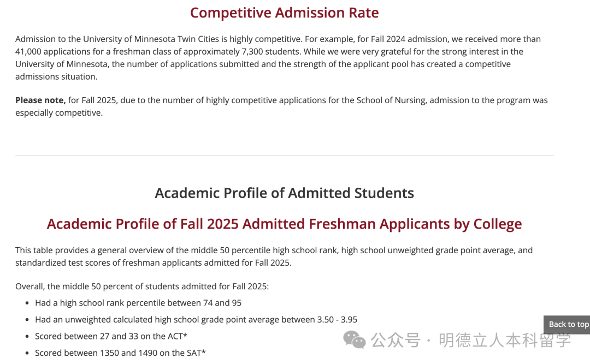
Task: Click the high school rank percentile bullet item
Action: coord(138,303)
